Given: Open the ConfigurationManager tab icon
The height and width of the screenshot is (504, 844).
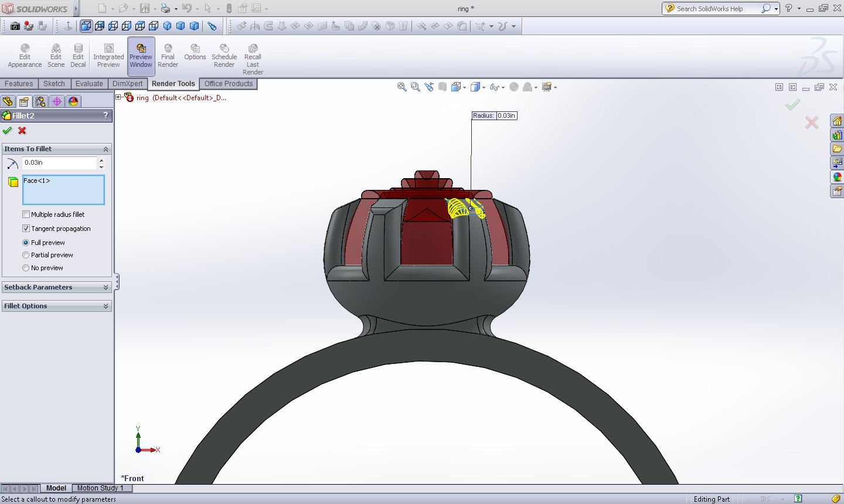Looking at the screenshot, I should point(40,101).
